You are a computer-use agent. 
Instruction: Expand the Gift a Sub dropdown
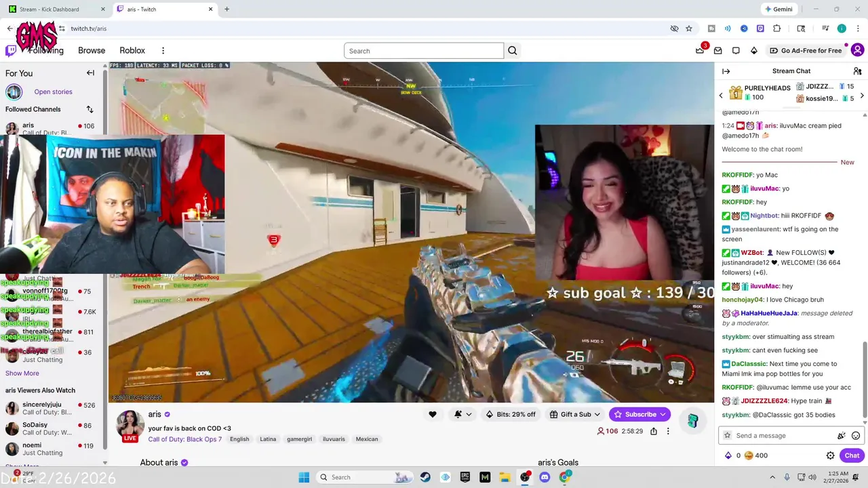(597, 414)
